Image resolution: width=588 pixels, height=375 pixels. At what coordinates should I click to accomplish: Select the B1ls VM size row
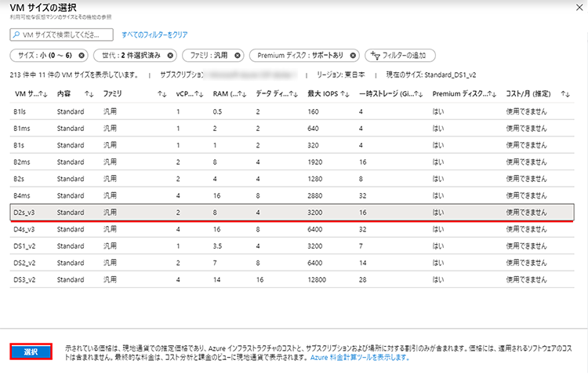(157, 111)
